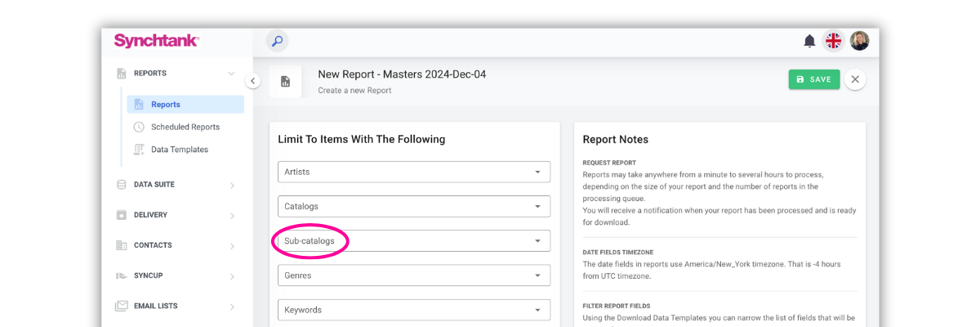The width and height of the screenshot is (980, 327).
Task: Open the notifications bell
Action: click(x=809, y=42)
